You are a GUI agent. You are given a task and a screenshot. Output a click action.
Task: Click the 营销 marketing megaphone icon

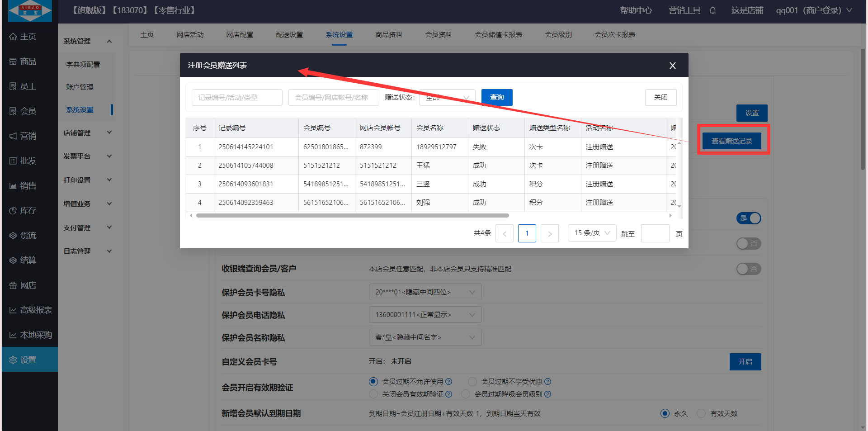tap(13, 136)
